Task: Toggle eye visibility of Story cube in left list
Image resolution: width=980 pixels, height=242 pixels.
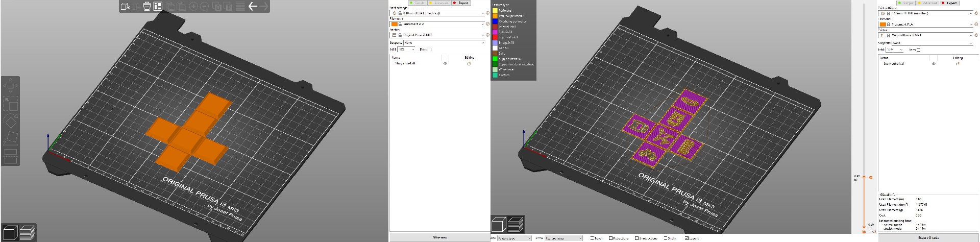Action: [445, 64]
